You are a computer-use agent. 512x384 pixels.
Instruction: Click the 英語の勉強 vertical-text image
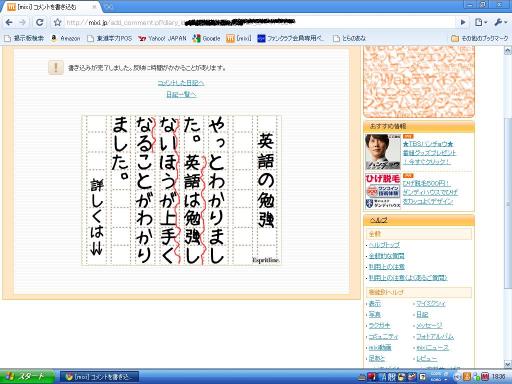coord(182,190)
